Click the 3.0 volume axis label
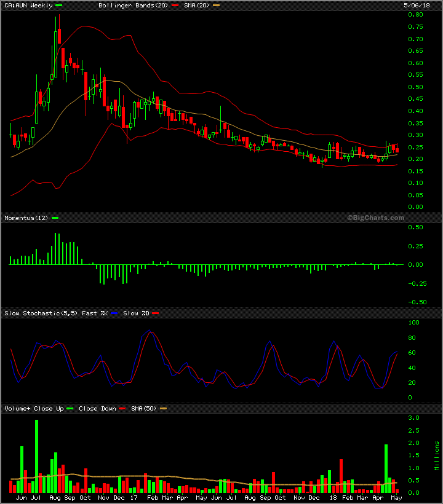 coord(413,418)
